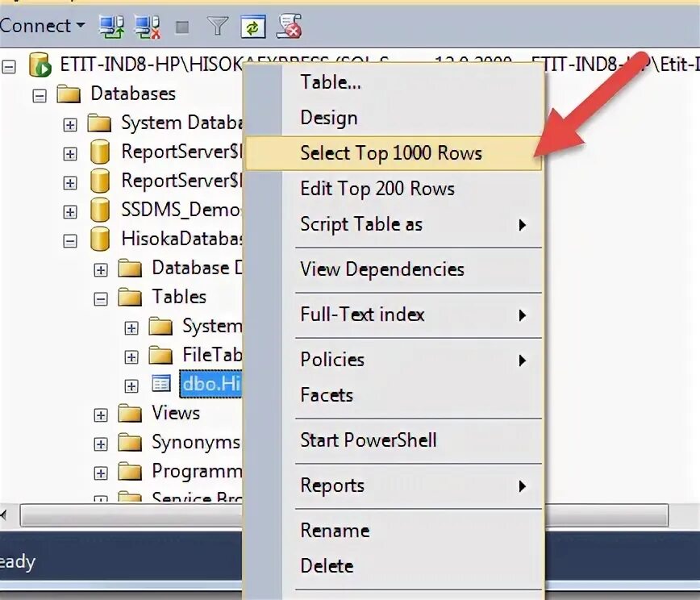
Task: Open the Reports submenu arrow
Action: [x=524, y=485]
